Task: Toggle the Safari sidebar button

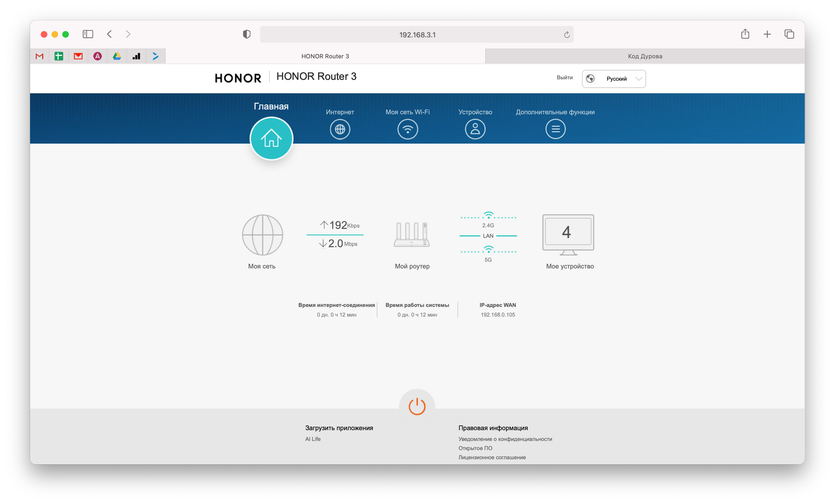Action: (x=88, y=34)
